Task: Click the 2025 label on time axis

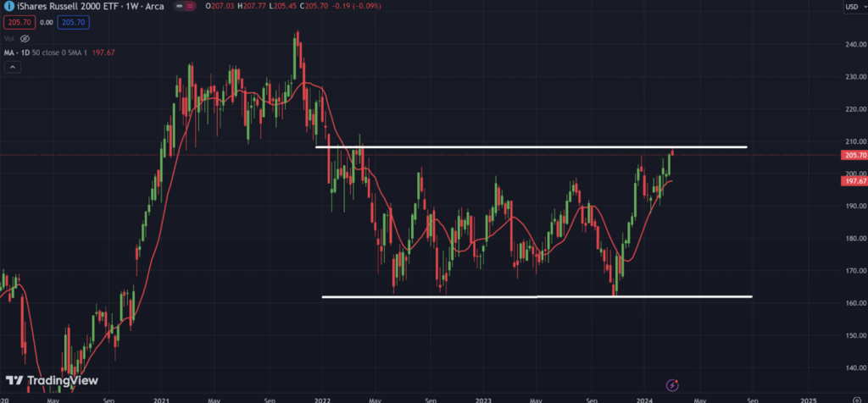Action: (x=808, y=399)
